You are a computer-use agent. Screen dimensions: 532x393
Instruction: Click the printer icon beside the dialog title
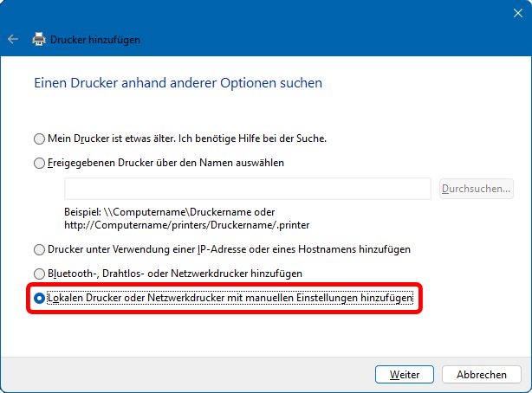[39, 39]
